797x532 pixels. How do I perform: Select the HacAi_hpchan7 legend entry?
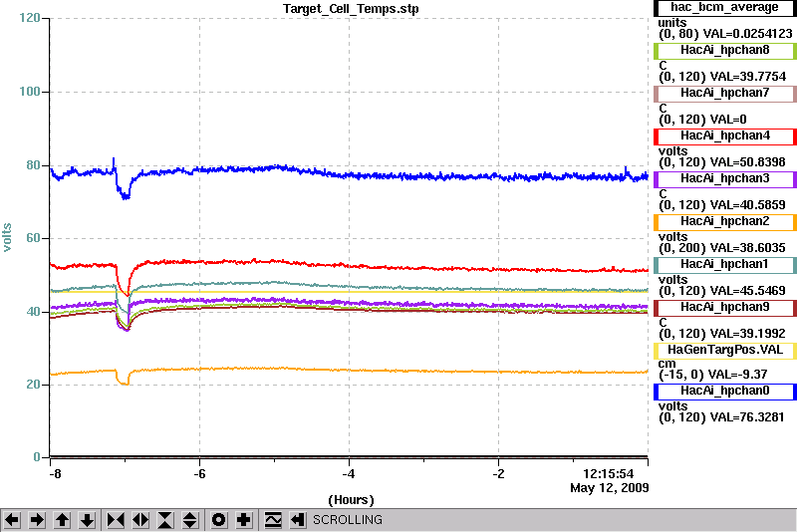[x=724, y=94]
